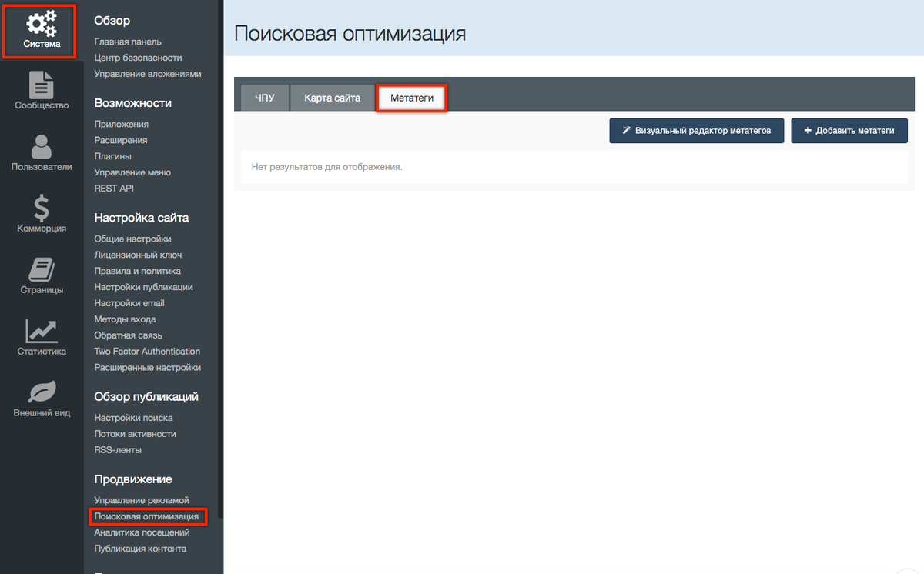This screenshot has height=574, width=924.
Task: Open the Сообщество document icon section
Action: [x=41, y=92]
